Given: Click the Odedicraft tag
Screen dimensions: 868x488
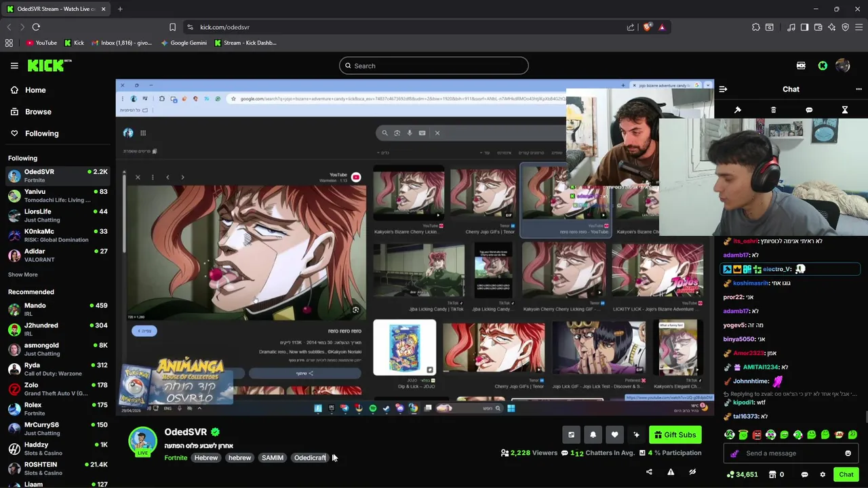Looking at the screenshot, I should tap(310, 457).
